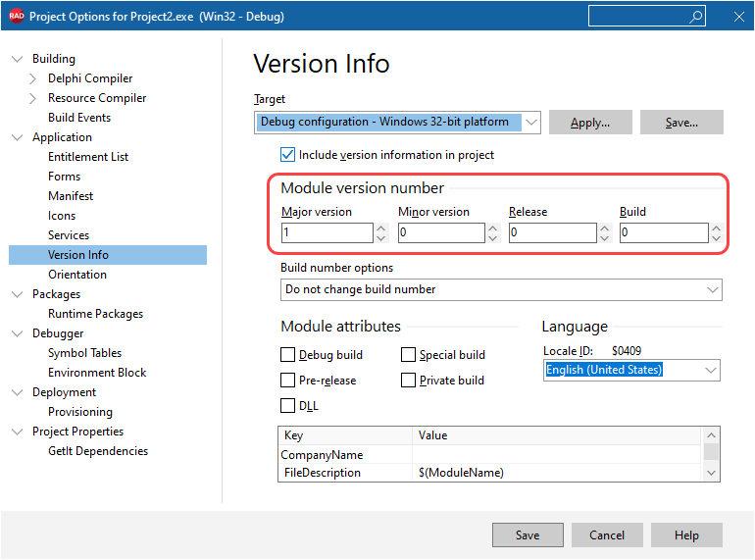Screen dimensions: 755x560
Task: Click the Minor version input field
Action: tap(441, 232)
